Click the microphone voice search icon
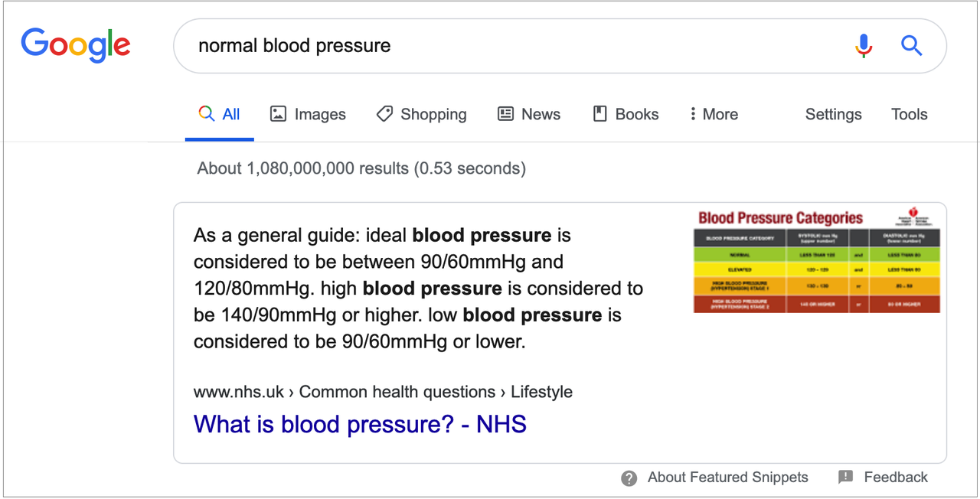The height and width of the screenshot is (499, 980). click(x=864, y=46)
